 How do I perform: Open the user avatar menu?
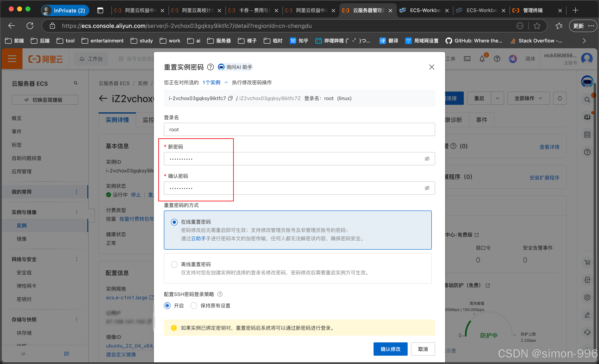coord(587,58)
